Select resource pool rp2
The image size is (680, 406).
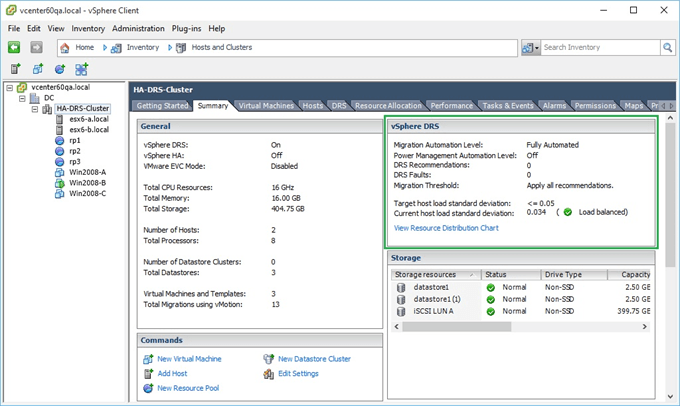75,151
